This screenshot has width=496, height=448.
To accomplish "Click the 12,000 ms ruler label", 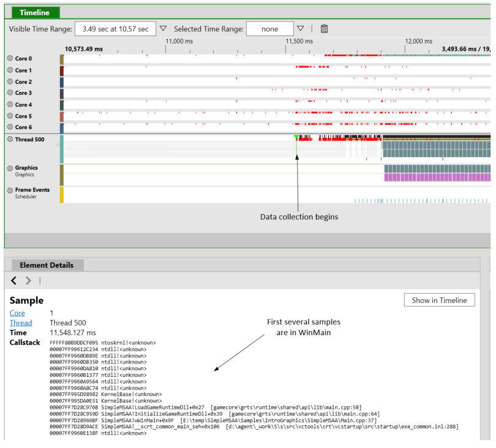I will pyautogui.click(x=419, y=41).
